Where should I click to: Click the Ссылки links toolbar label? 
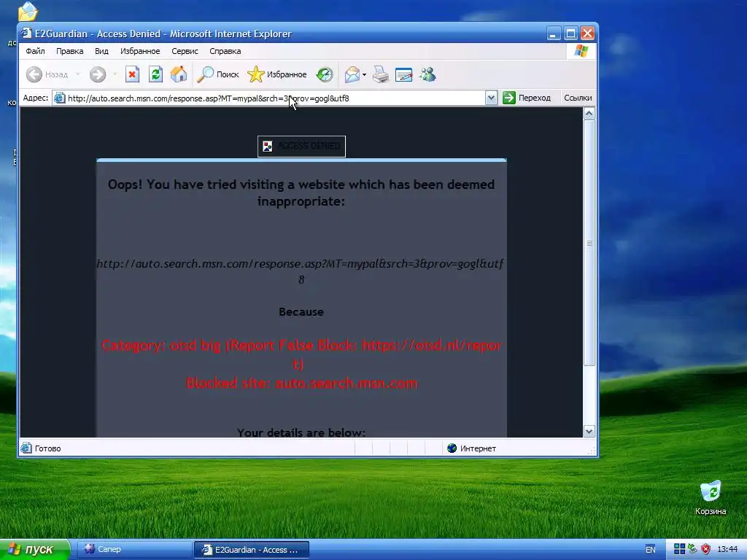(578, 98)
